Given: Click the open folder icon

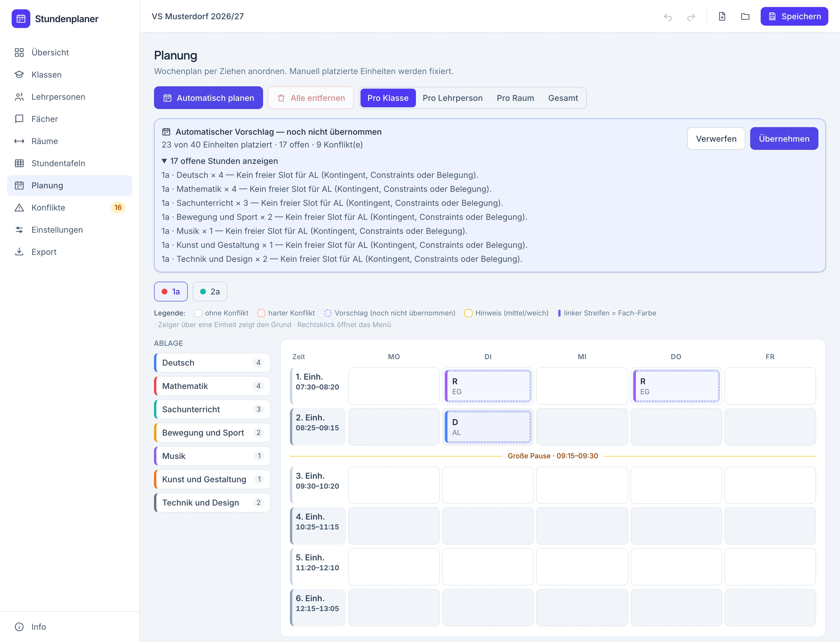Looking at the screenshot, I should (x=745, y=16).
